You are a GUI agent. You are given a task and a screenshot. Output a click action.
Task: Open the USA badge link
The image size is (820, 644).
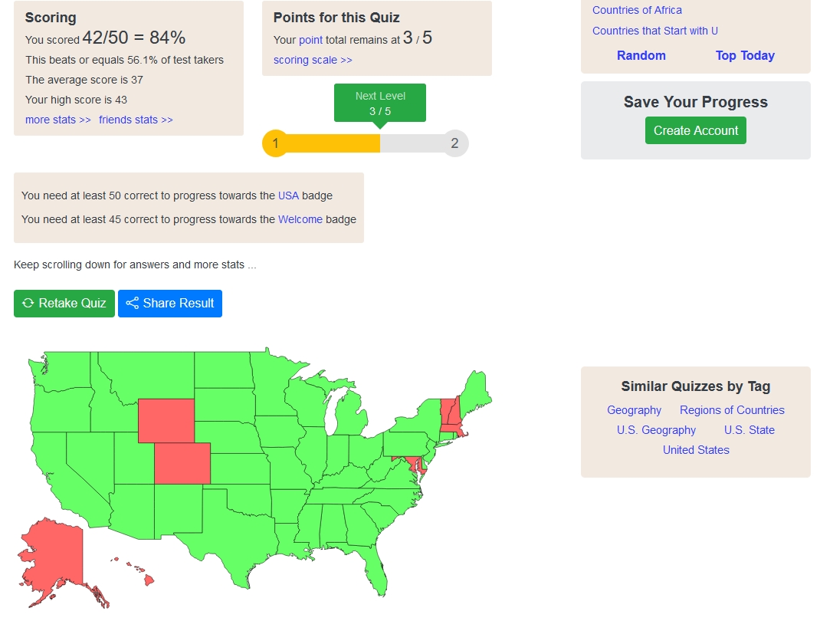coord(288,195)
